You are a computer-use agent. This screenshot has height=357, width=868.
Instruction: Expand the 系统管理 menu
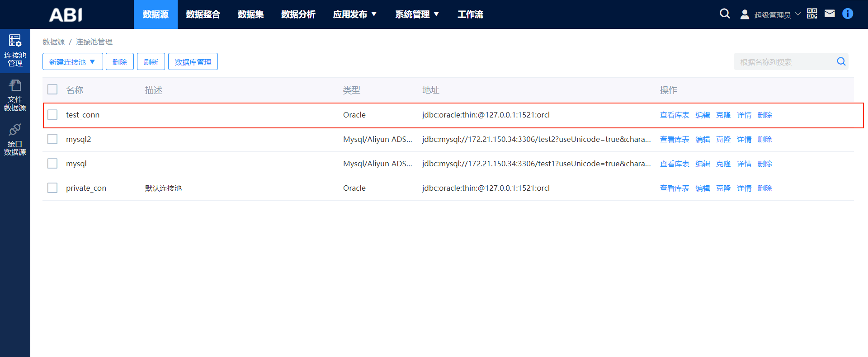(417, 14)
